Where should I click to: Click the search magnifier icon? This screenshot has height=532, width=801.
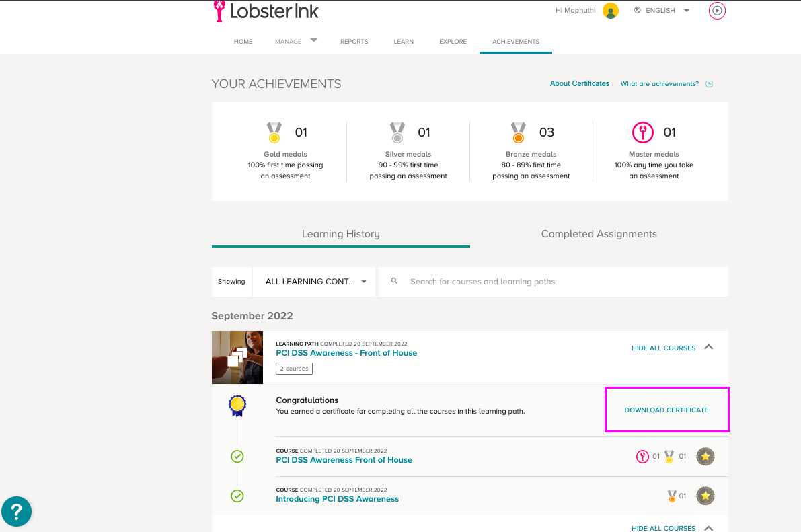tap(394, 281)
